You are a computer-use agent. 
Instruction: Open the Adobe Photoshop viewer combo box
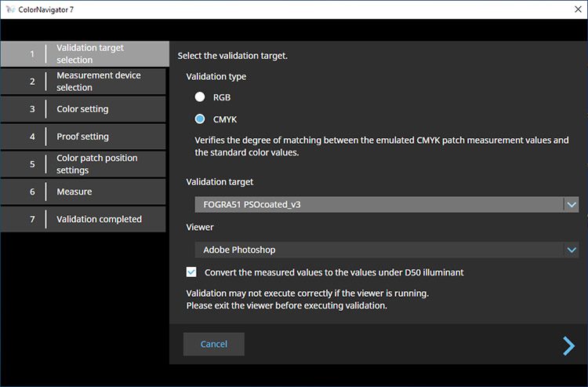click(387, 250)
